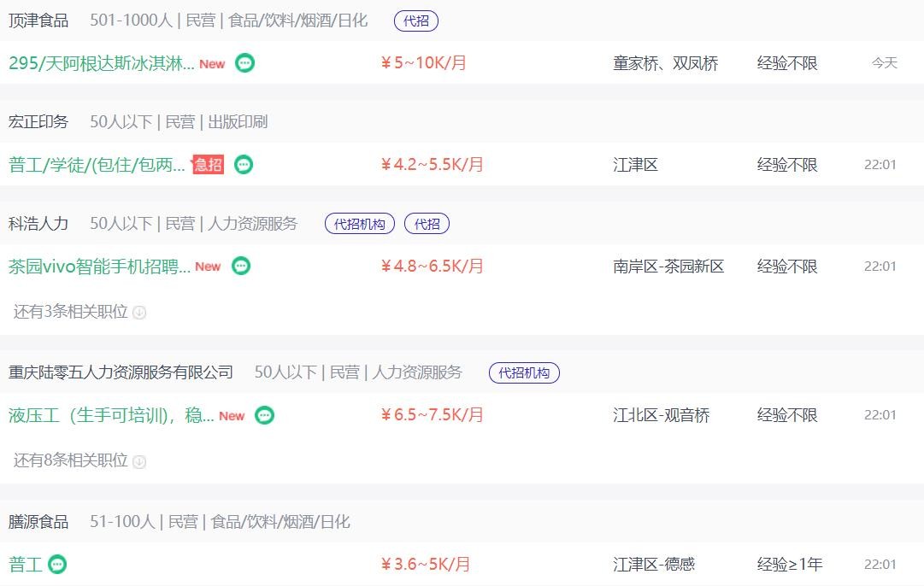Open 295/天阿根达斯冰淇淋 job title link

pyautogui.click(x=102, y=62)
